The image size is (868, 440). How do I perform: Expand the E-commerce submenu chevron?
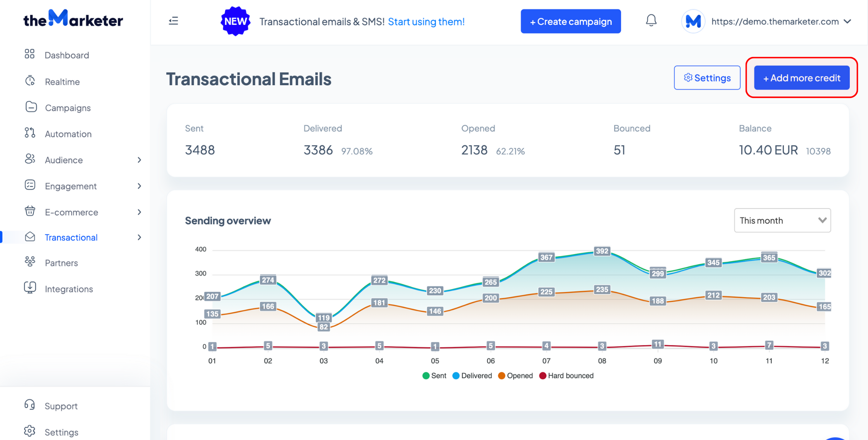coord(139,212)
